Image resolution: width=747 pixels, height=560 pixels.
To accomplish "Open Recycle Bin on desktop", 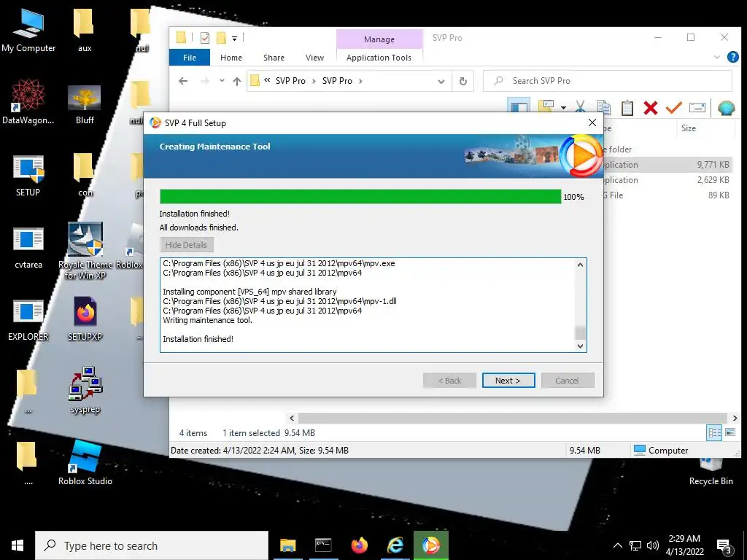I will (x=711, y=472).
